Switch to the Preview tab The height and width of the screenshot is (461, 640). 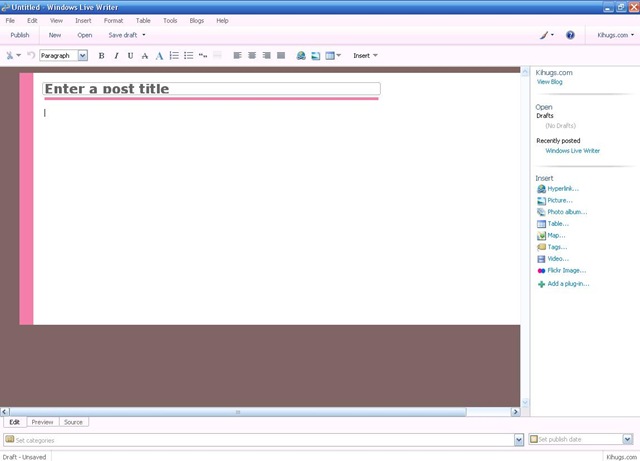tap(42, 422)
